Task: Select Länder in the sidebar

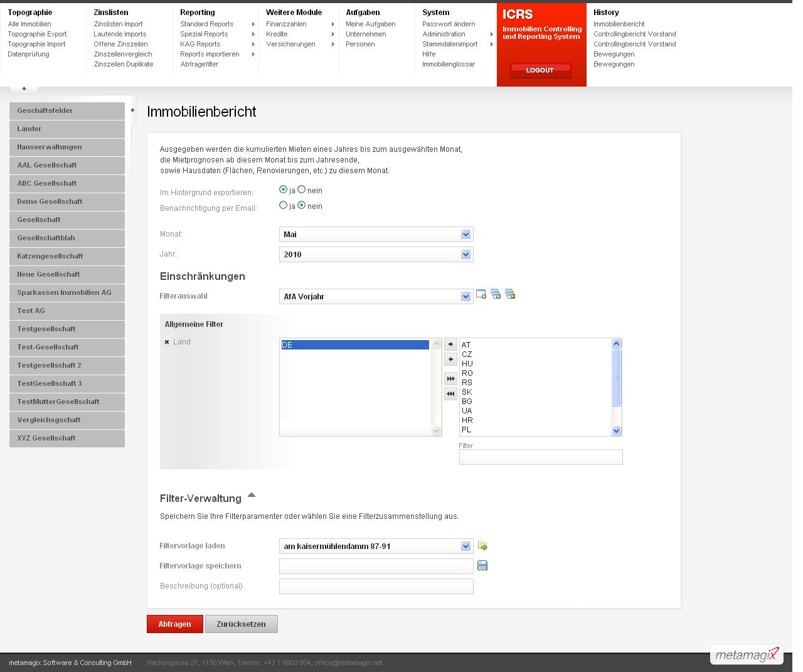Action: point(67,129)
